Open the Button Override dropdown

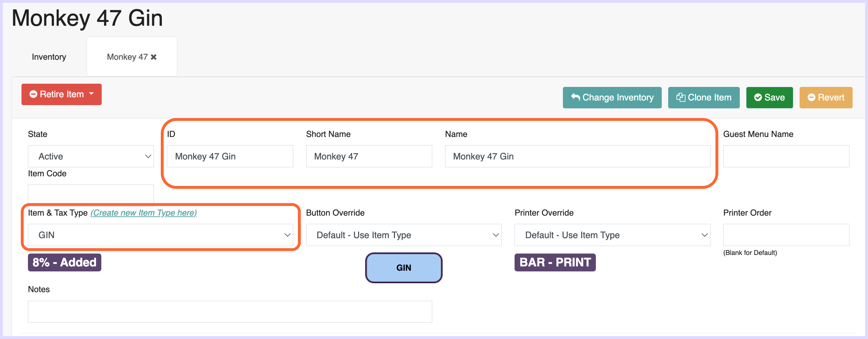coord(404,235)
